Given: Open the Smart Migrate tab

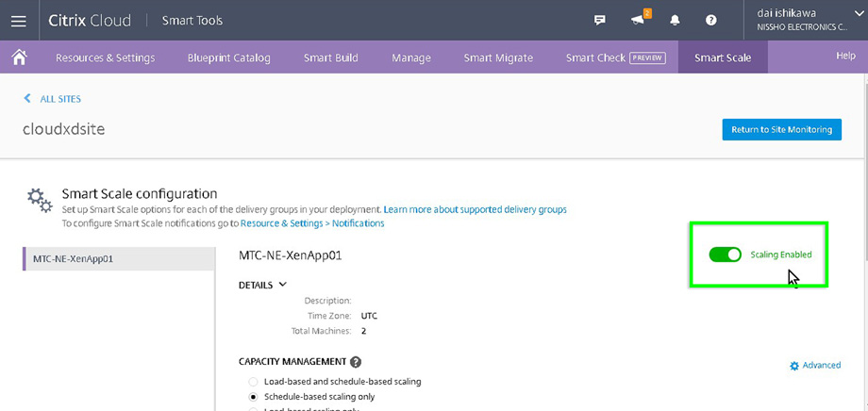Looking at the screenshot, I should coord(498,58).
